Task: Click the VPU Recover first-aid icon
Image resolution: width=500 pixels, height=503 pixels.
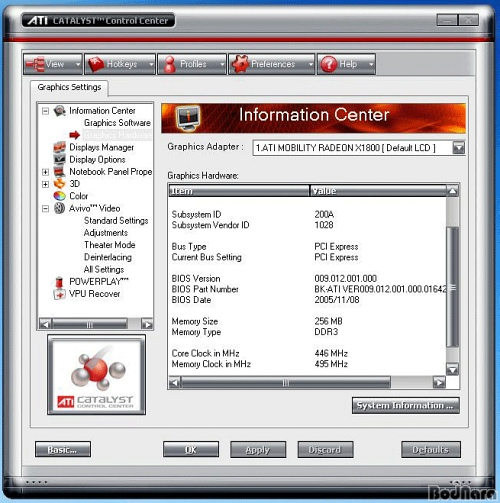Action: click(x=59, y=294)
